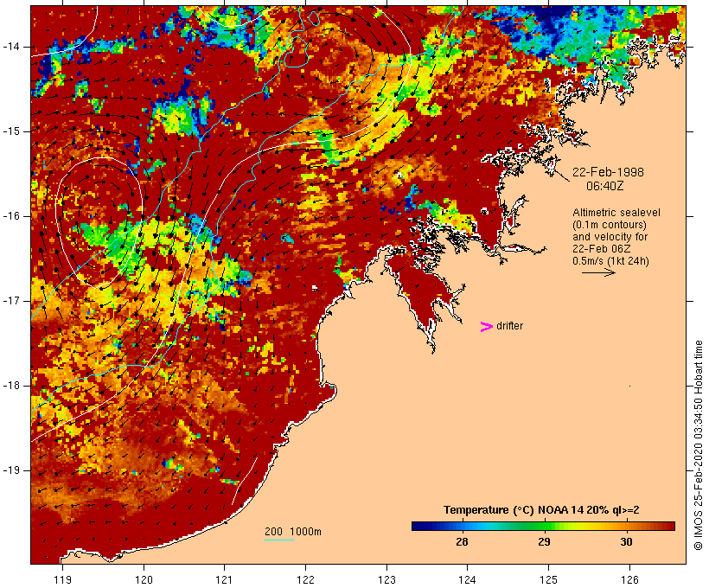
Task: Click the 30 temperature scale label
Action: (626, 541)
